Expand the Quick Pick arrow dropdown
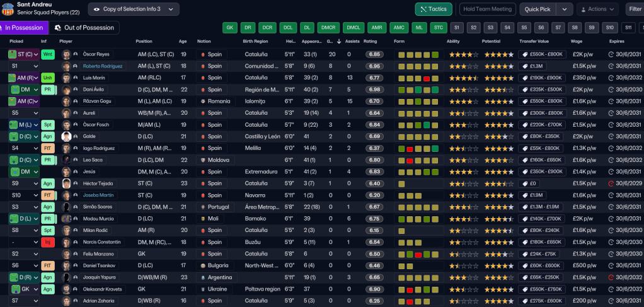The width and height of the screenshot is (644, 307). point(565,9)
